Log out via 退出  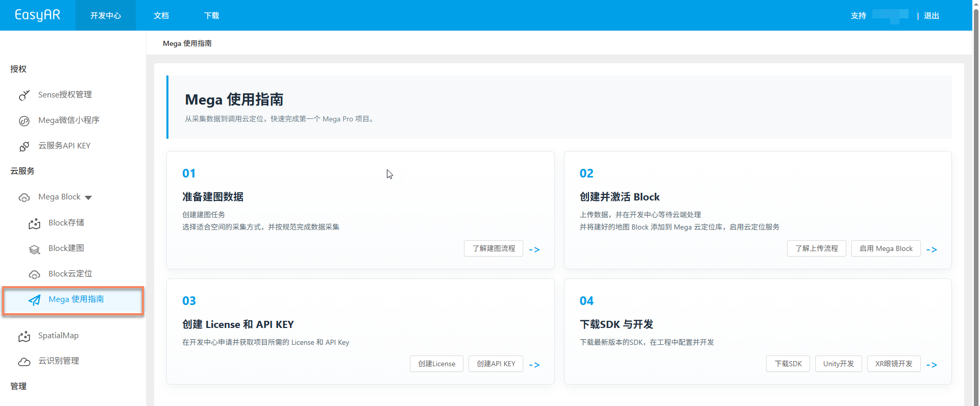click(932, 15)
